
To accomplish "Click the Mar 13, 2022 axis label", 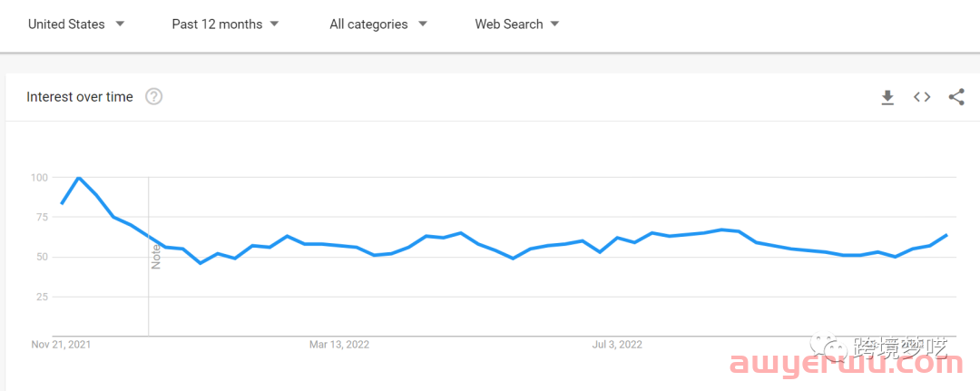I will pos(339,344).
